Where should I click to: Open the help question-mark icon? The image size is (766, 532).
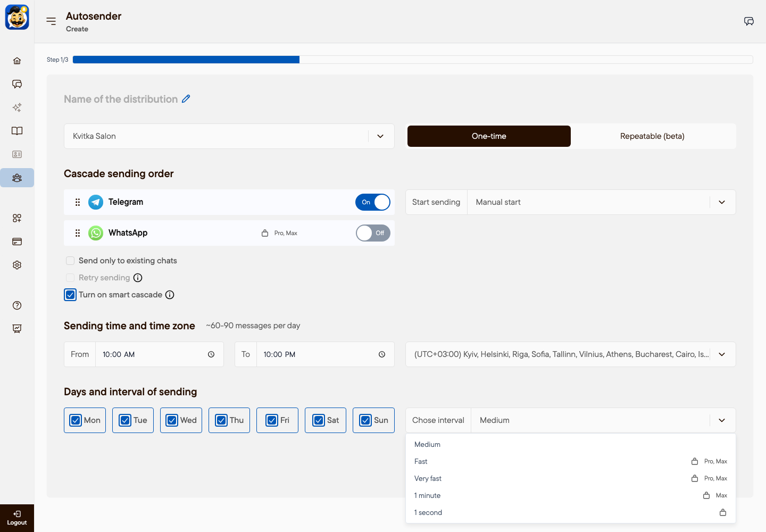coord(17,305)
